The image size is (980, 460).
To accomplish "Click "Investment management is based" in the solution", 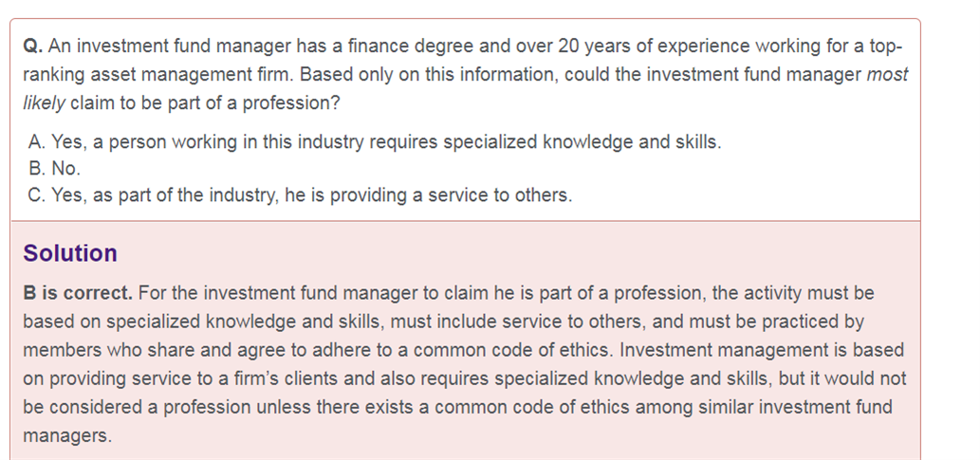I will tap(762, 350).
